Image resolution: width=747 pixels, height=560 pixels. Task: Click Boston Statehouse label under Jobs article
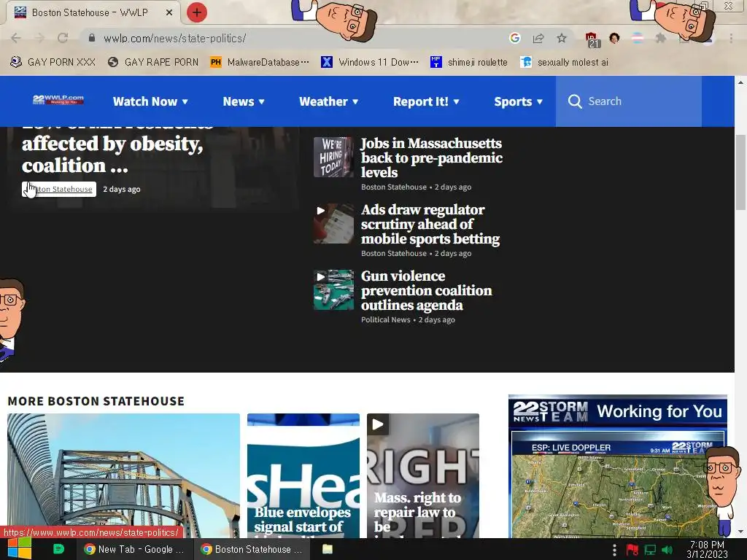click(393, 187)
